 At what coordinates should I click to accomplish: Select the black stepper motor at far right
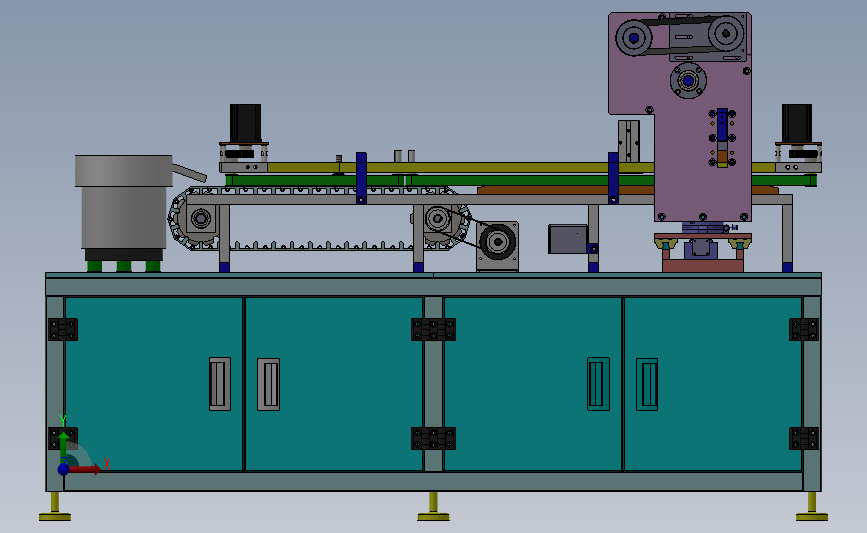797,123
